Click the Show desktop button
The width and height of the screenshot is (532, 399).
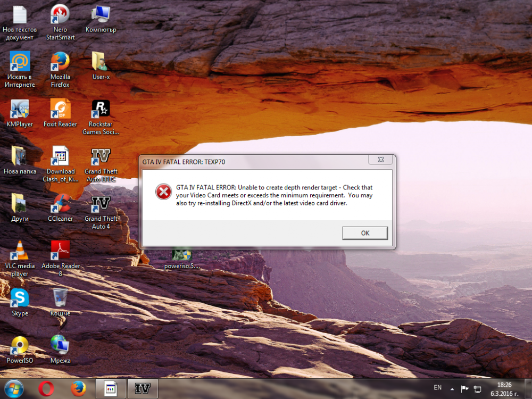pos(529,389)
